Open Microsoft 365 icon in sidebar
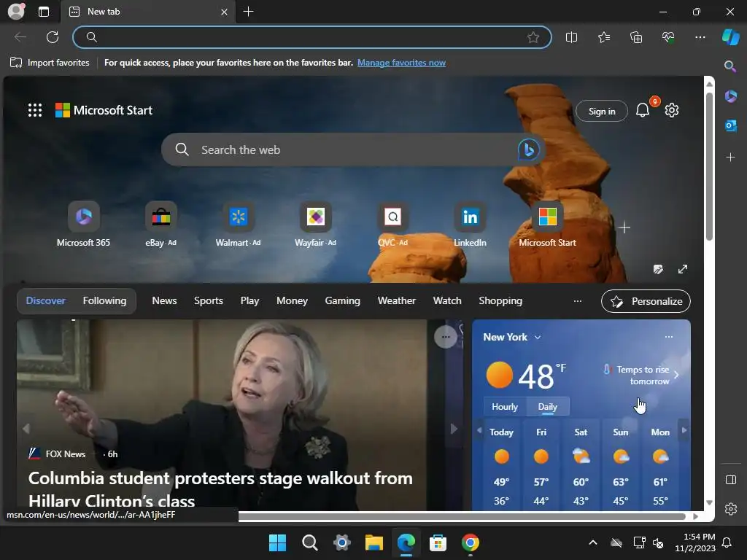The image size is (747, 560). [730, 96]
